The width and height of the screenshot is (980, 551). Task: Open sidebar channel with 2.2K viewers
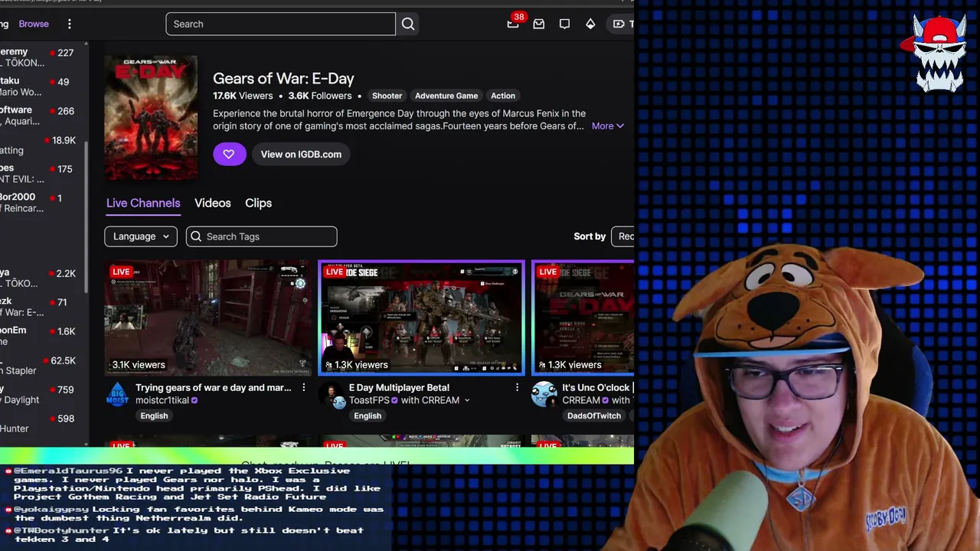pyautogui.click(x=38, y=278)
